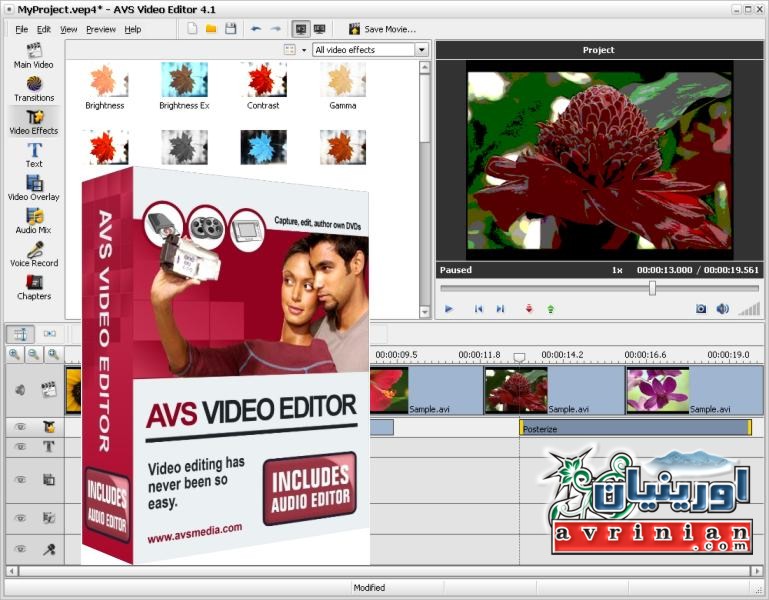Select the Posterize effect block on timeline
Image resolution: width=769 pixels, height=600 pixels.
coord(636,428)
